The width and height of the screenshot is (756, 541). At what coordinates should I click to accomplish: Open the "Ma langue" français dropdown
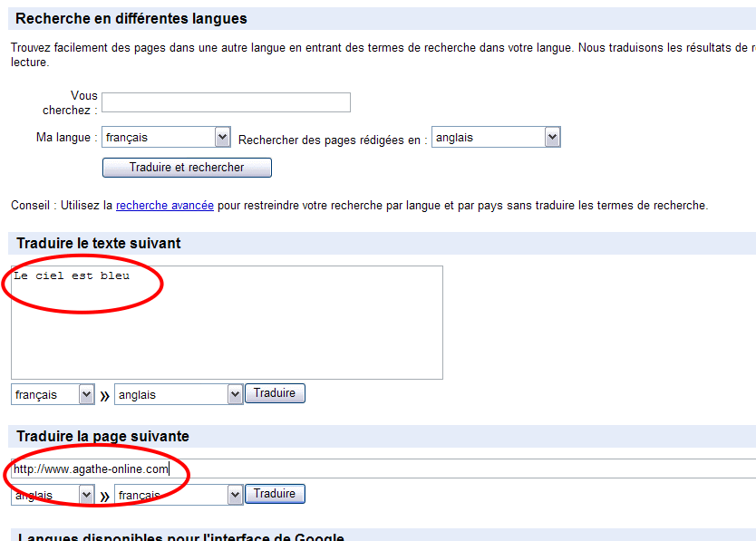[x=166, y=138]
